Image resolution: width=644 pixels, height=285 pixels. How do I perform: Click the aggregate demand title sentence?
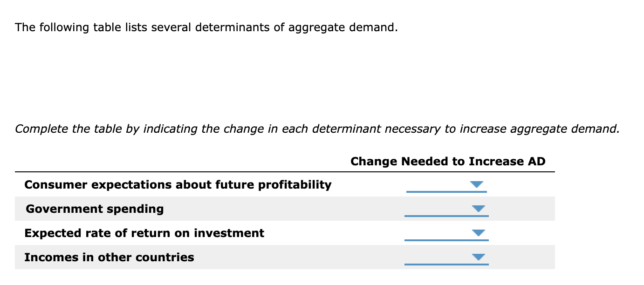206,27
